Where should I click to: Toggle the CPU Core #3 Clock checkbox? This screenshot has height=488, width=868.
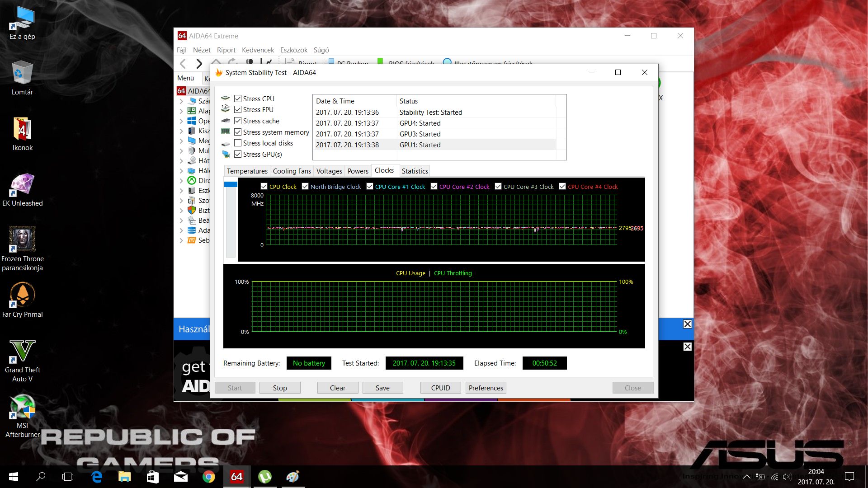(x=498, y=186)
